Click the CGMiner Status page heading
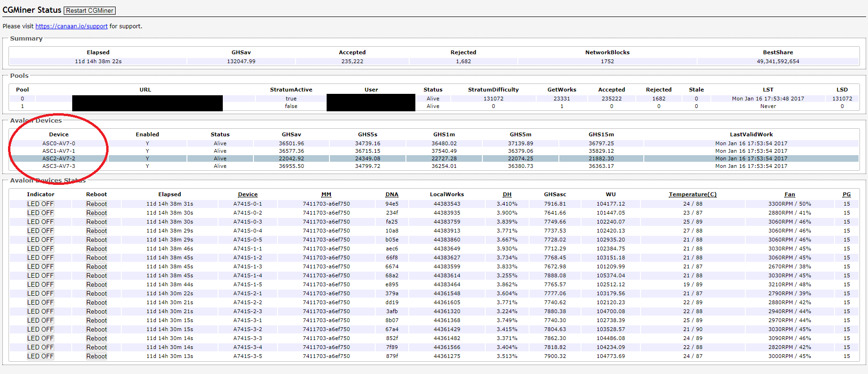The height and width of the screenshot is (374, 868). click(32, 10)
